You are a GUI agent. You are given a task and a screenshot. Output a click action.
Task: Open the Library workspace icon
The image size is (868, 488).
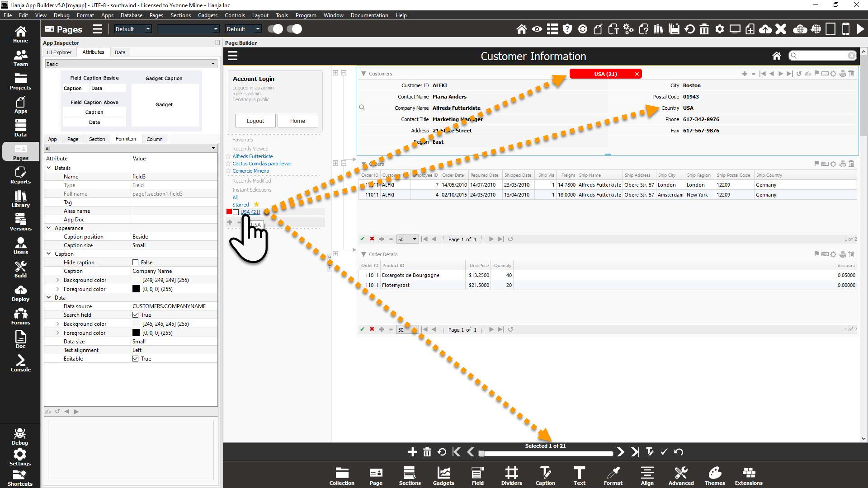(20, 198)
